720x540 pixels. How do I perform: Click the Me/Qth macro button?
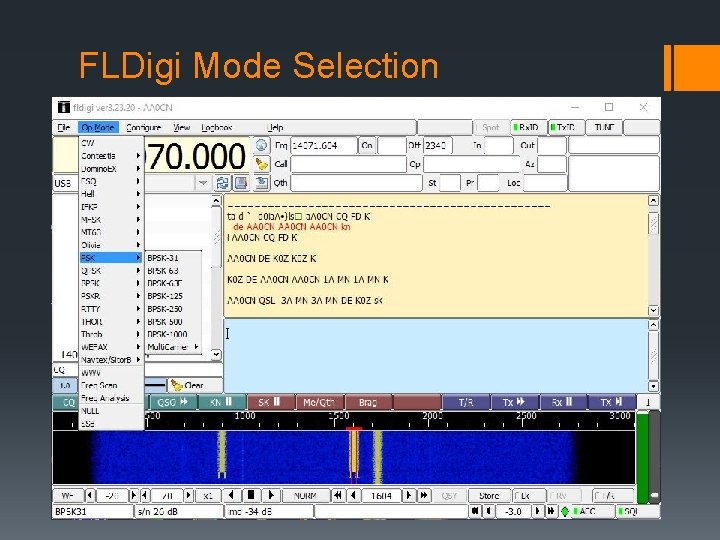tap(319, 402)
